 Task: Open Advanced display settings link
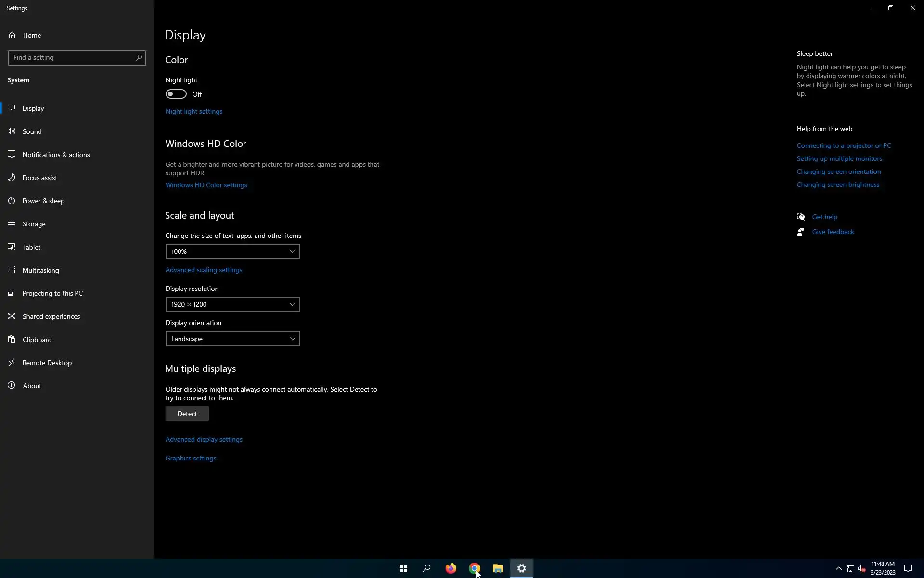point(204,439)
